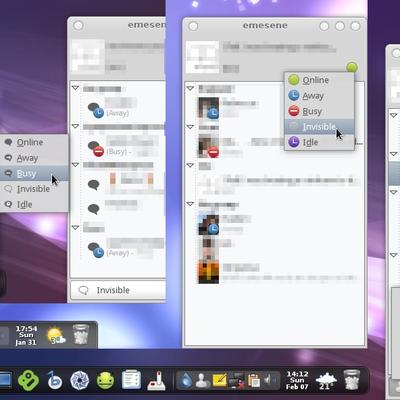
Task: Click the user avatar in left emesene window
Action: 88,56
